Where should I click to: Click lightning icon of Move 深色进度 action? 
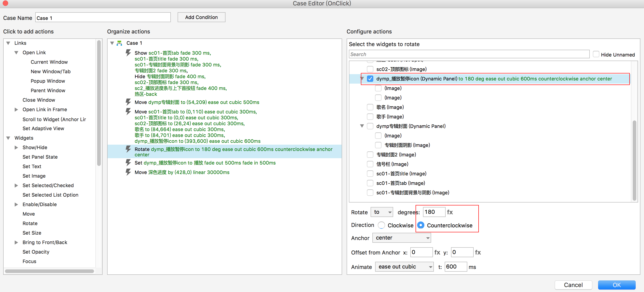click(x=128, y=172)
